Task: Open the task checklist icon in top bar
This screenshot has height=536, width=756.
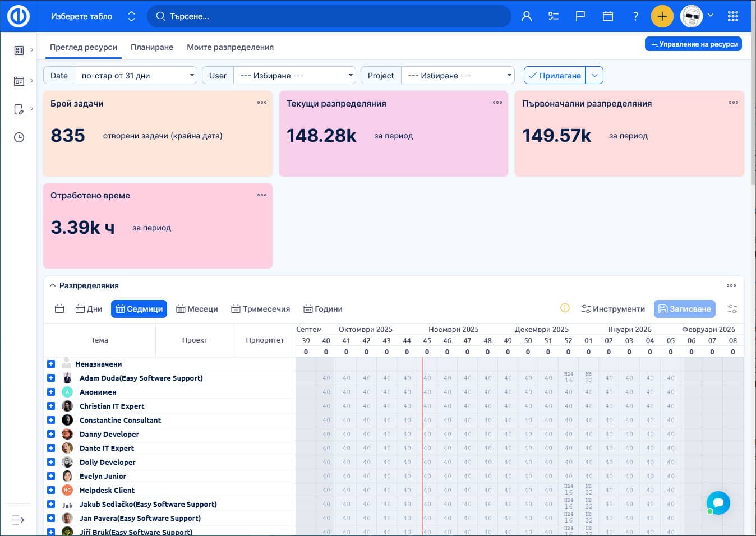Action: [554, 16]
